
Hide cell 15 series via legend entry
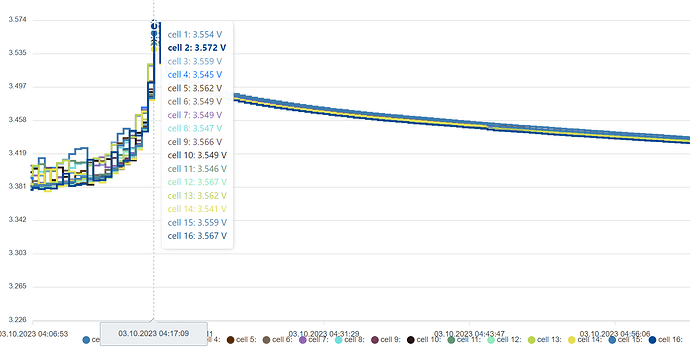click(625, 340)
